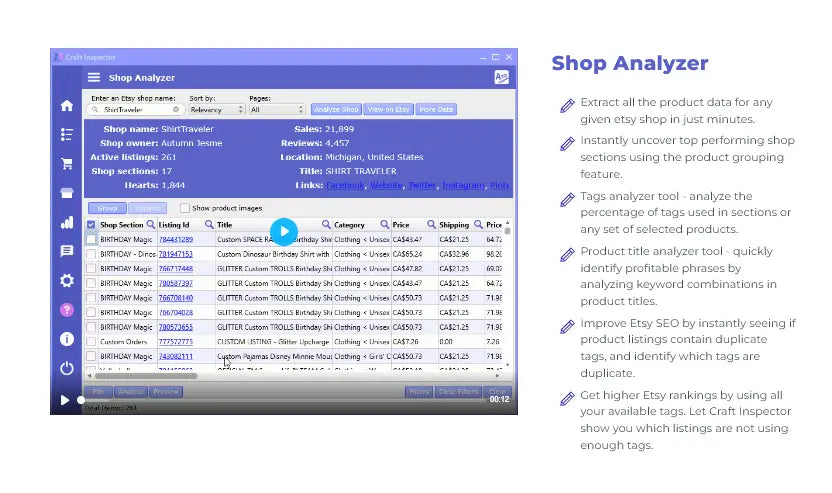Image resolution: width=832 pixels, height=493 pixels.
Task: Click the table vertical scrollbar down arrow
Action: pos(508,365)
